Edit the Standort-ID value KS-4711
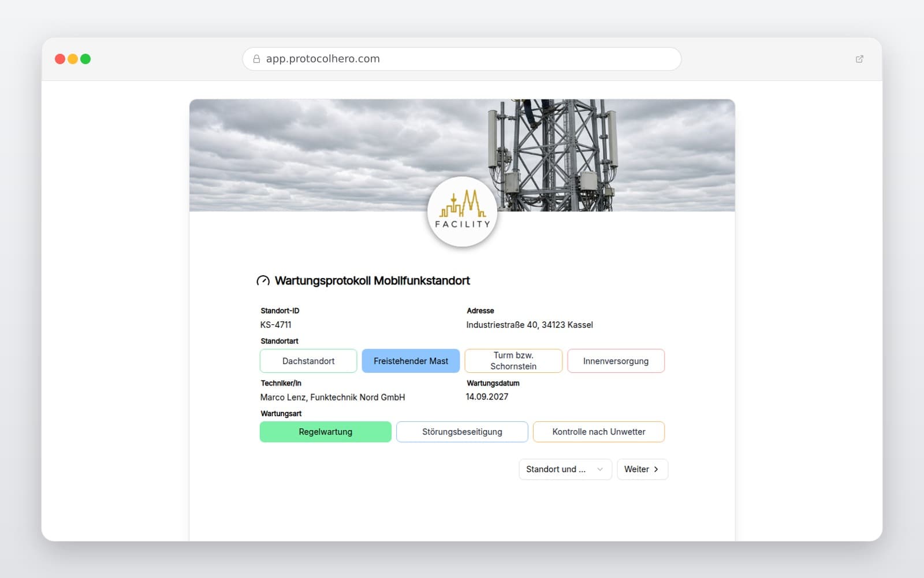 (x=275, y=325)
